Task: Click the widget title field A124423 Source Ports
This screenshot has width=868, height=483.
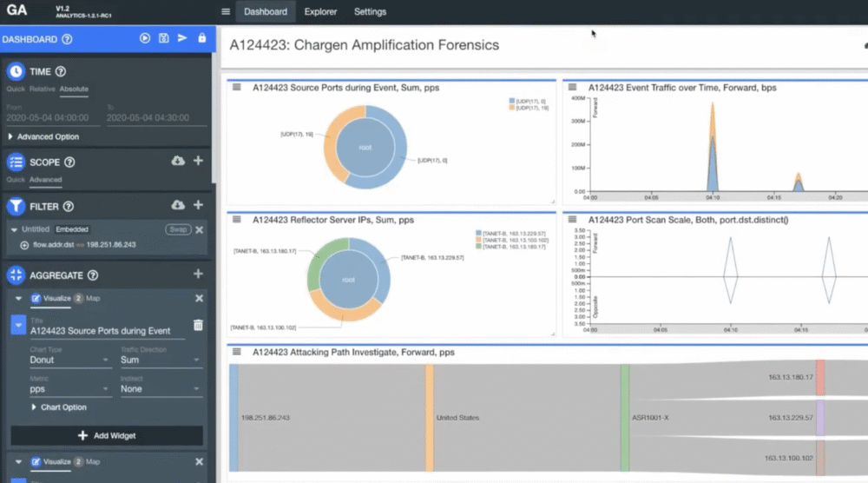Action: click(x=108, y=331)
